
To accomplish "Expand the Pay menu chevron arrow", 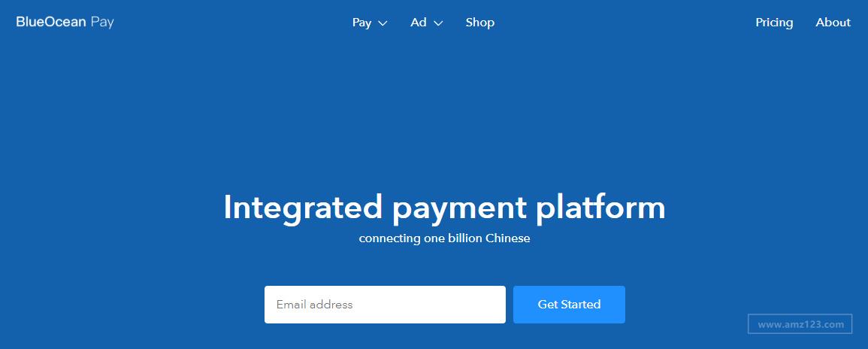I will pos(383,23).
